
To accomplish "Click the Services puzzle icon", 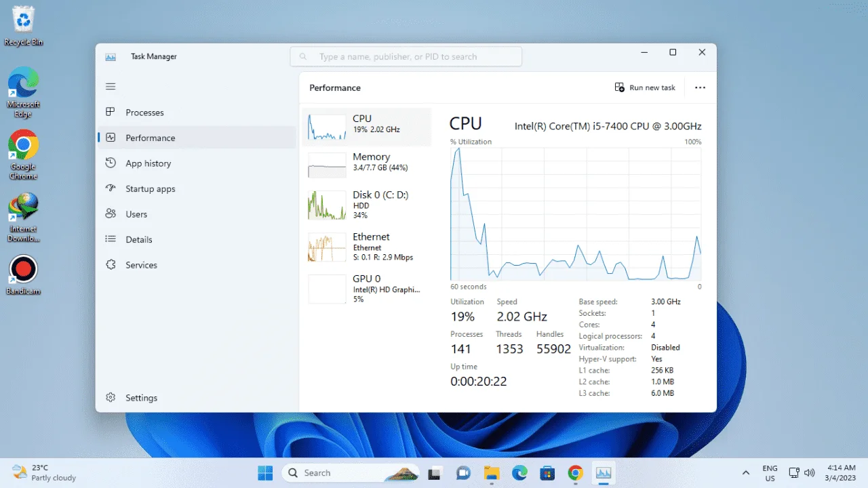I will click(x=111, y=265).
